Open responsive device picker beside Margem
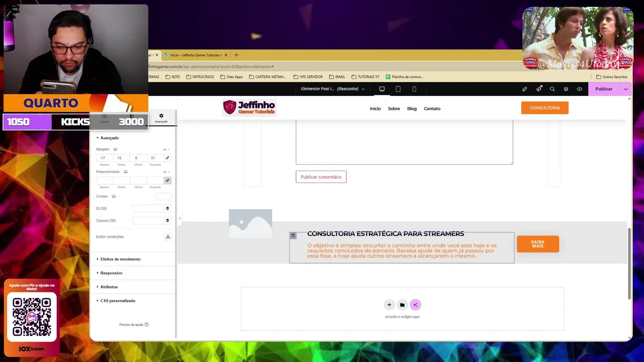 115,149
